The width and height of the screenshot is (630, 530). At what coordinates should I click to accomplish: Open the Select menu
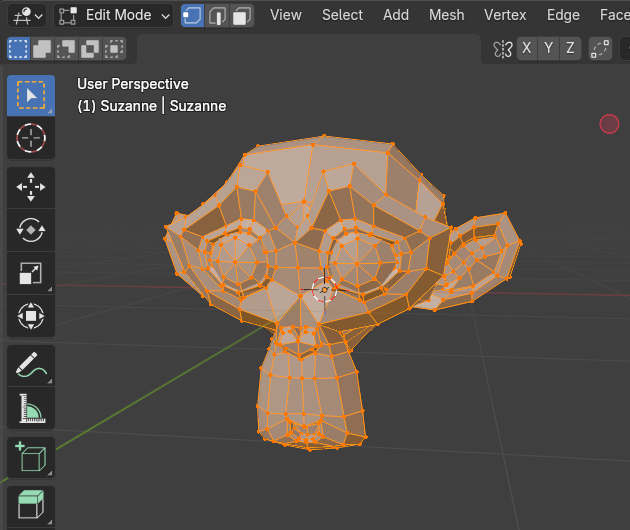[x=342, y=15]
